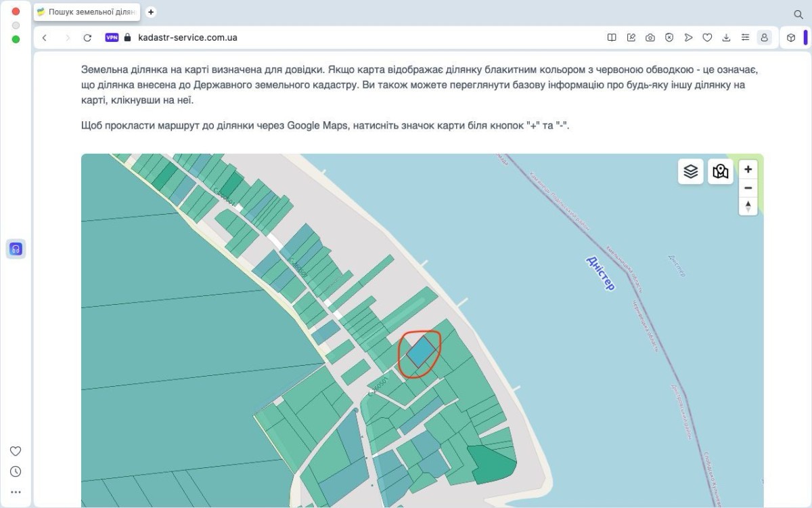Open the reader mode book icon
Image resolution: width=812 pixels, height=508 pixels.
612,38
